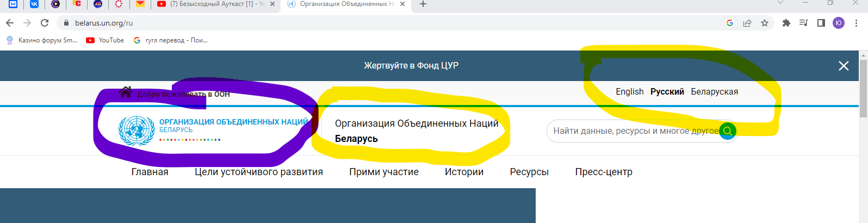Open the pinned mail tab with blue envelope

coord(13,4)
